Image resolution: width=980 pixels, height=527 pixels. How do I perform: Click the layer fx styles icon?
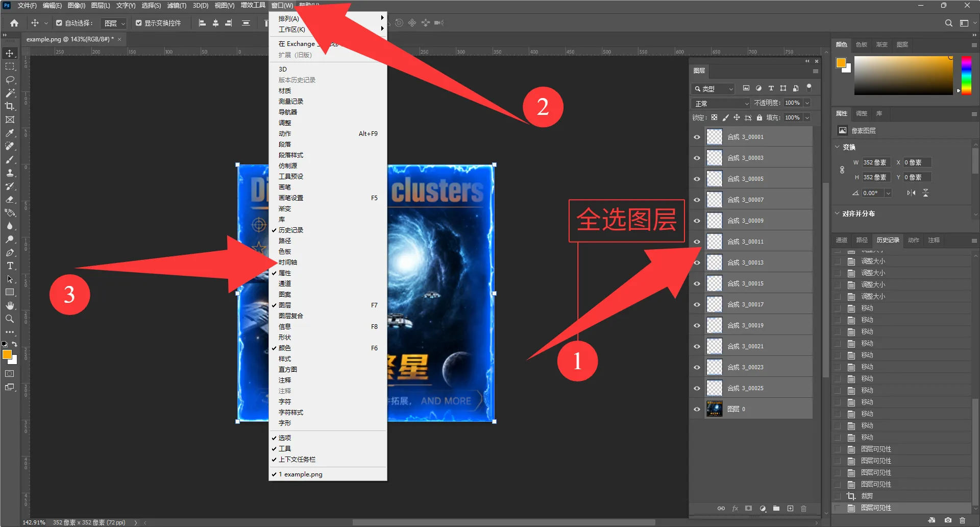click(x=735, y=508)
